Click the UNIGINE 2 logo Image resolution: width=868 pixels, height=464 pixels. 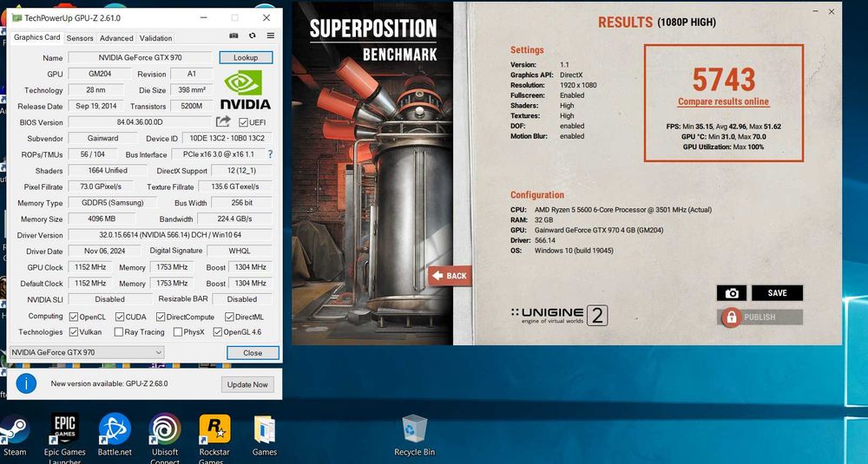coord(559,315)
